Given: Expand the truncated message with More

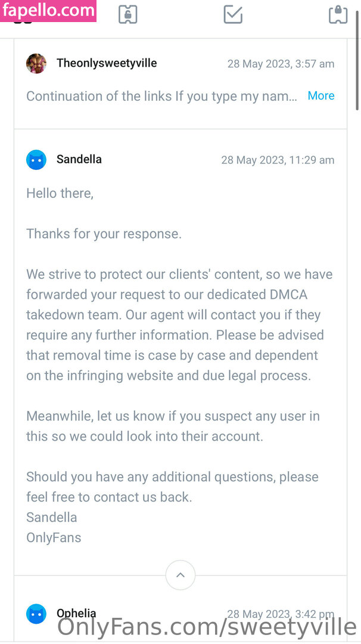Looking at the screenshot, I should (x=320, y=96).
